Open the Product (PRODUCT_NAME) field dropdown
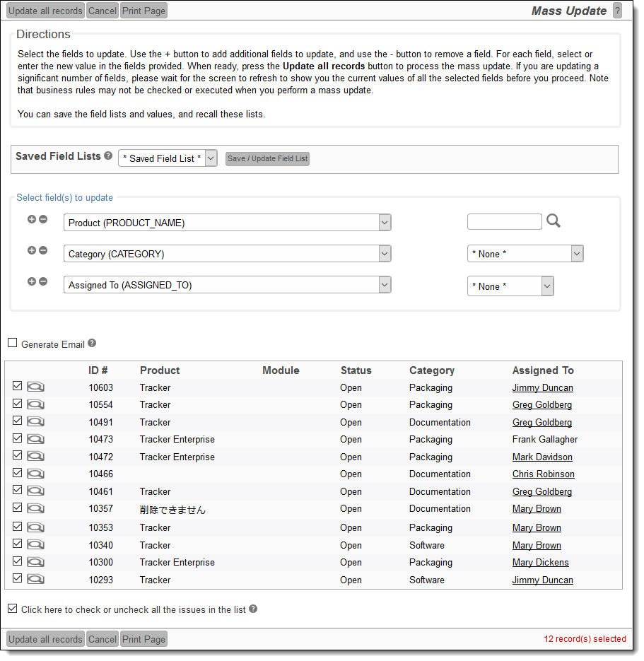 pos(228,223)
